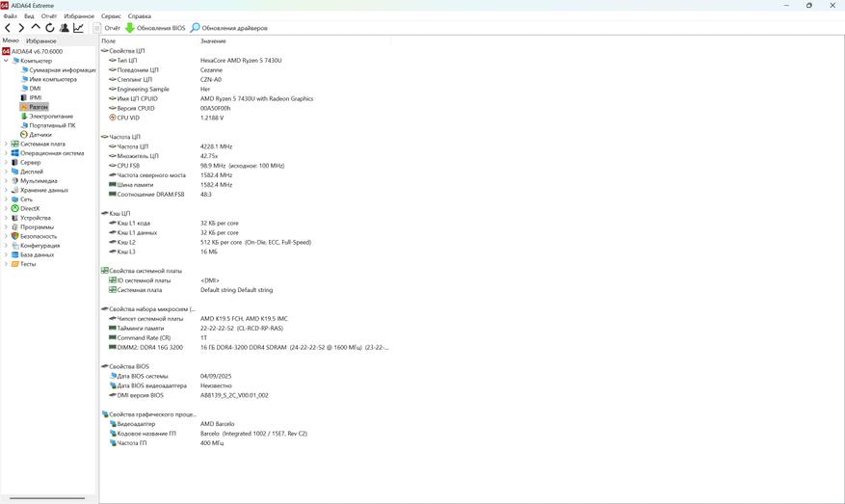Select the Частота ГП row
Viewport: 845px width, 504px height.
coord(245,442)
